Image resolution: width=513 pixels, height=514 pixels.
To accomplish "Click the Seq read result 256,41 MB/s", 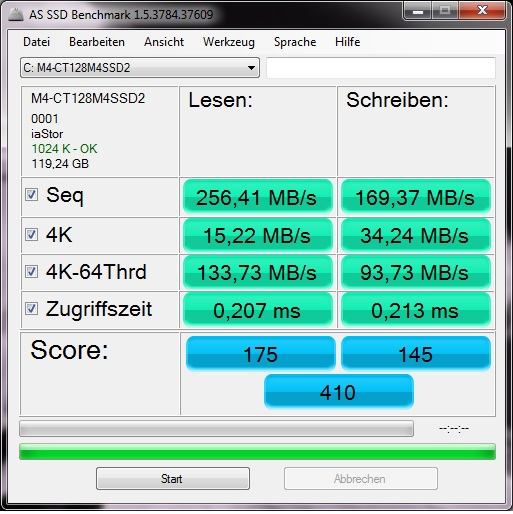I will click(258, 197).
